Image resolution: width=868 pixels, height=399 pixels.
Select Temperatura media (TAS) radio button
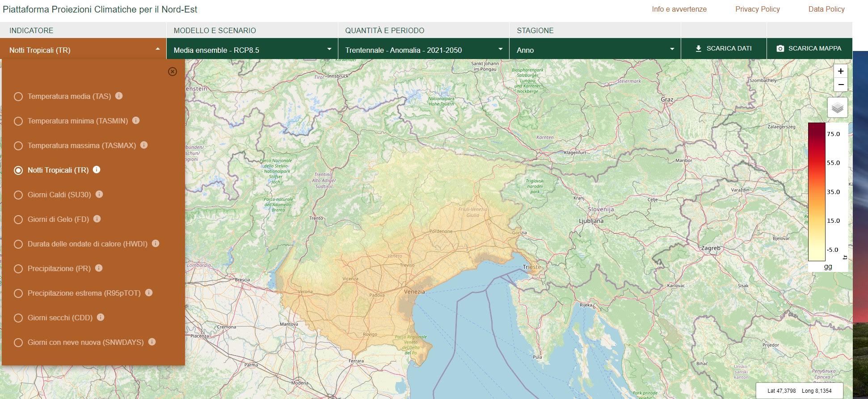[18, 97]
